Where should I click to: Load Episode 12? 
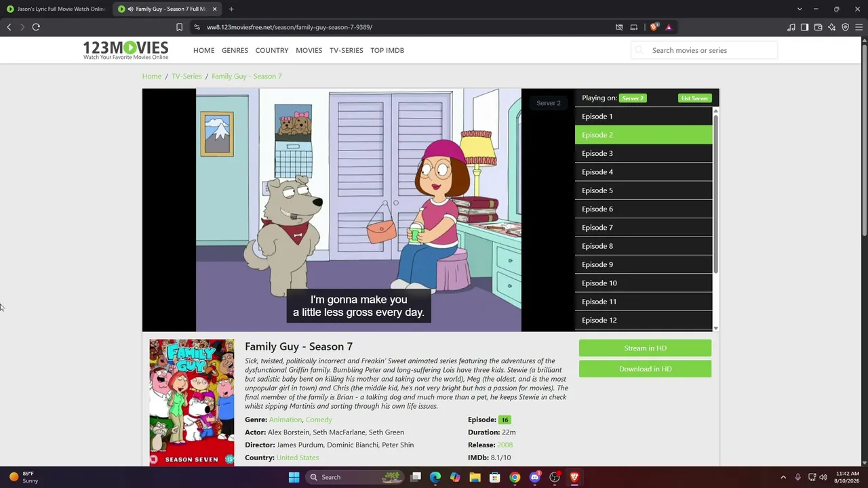tap(644, 320)
